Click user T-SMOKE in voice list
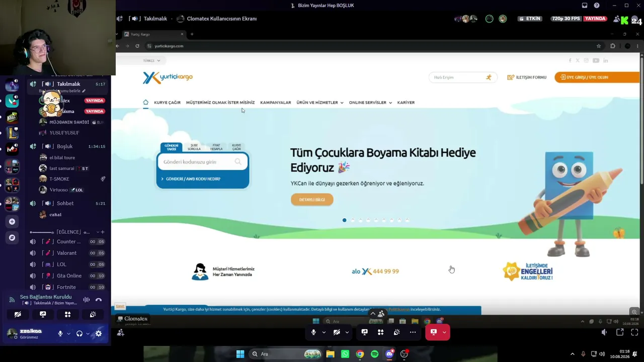644x362 pixels. [59, 179]
